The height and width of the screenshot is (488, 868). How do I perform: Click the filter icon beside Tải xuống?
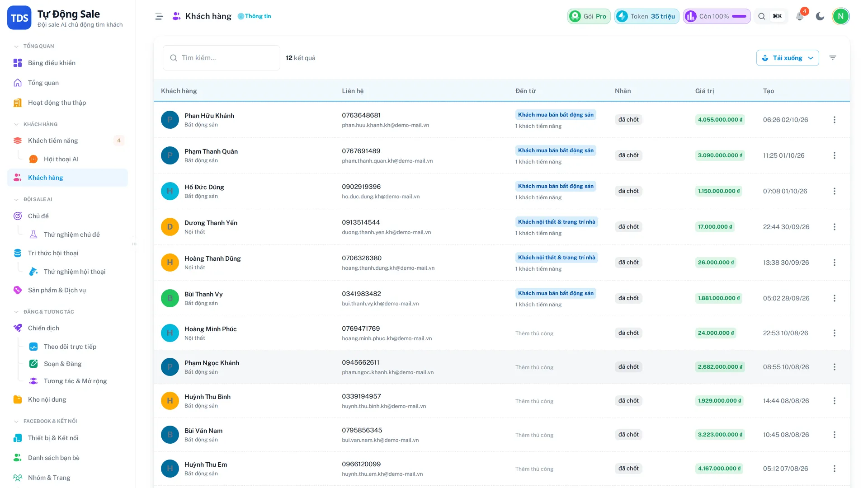833,58
